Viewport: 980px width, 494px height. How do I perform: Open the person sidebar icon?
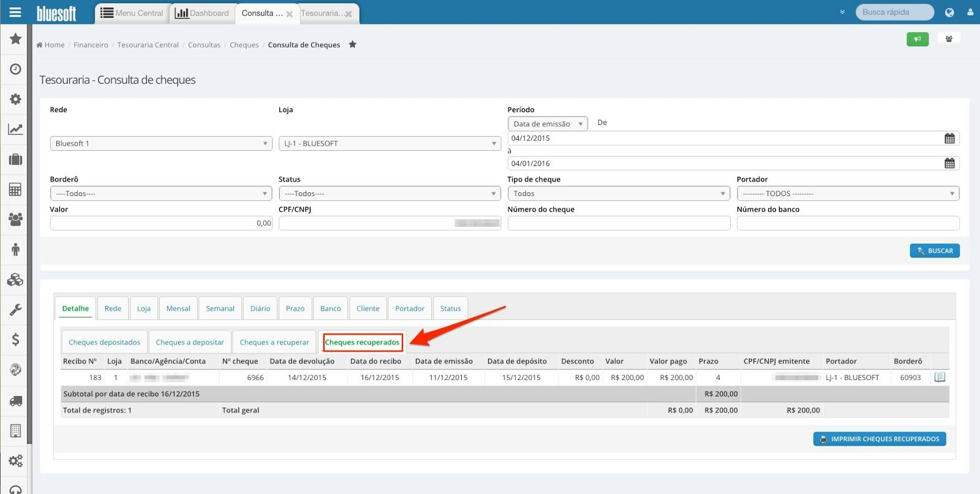coord(15,249)
